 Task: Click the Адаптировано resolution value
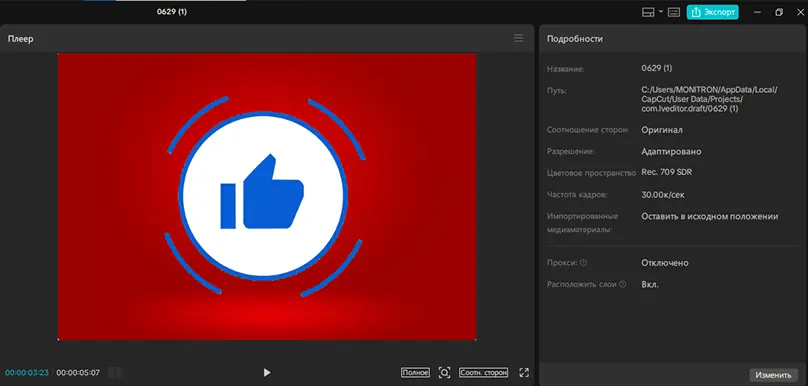coord(671,152)
